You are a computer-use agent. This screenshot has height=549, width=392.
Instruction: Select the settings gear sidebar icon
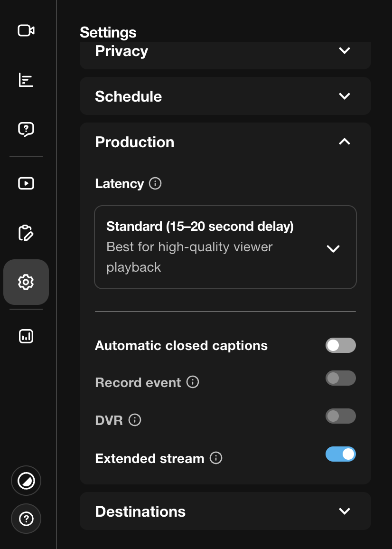point(26,282)
